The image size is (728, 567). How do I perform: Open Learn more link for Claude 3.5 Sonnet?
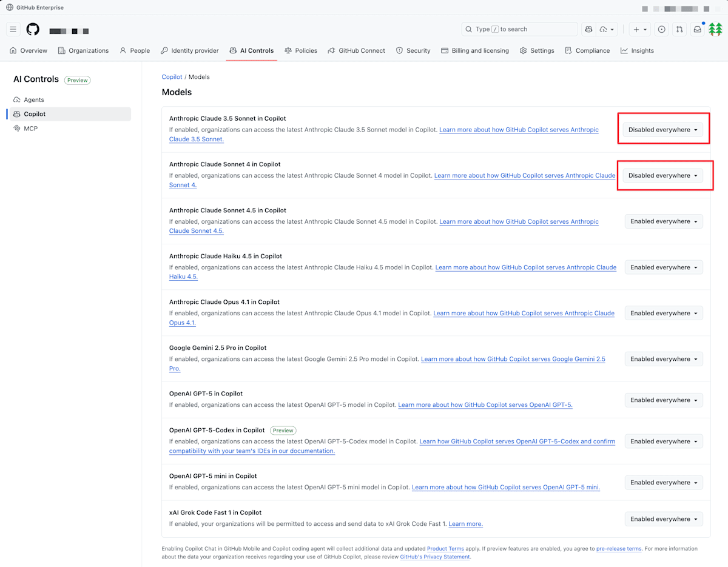click(519, 130)
